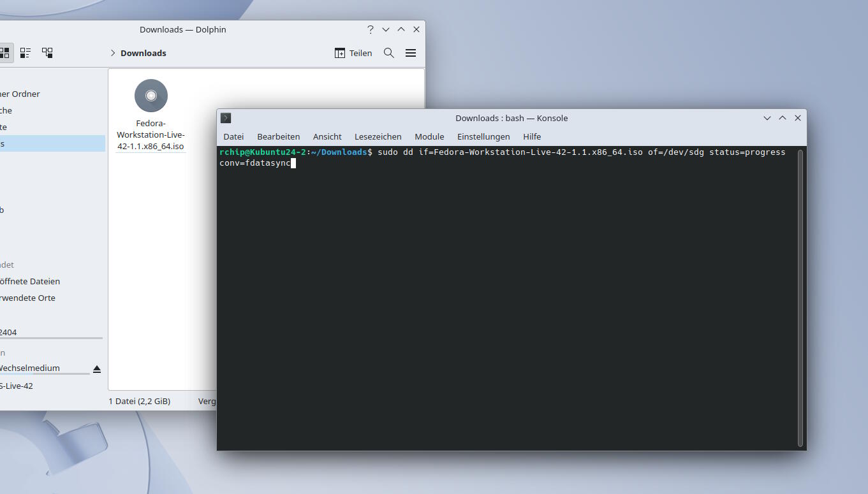Maximize the Konsole window

click(x=783, y=118)
